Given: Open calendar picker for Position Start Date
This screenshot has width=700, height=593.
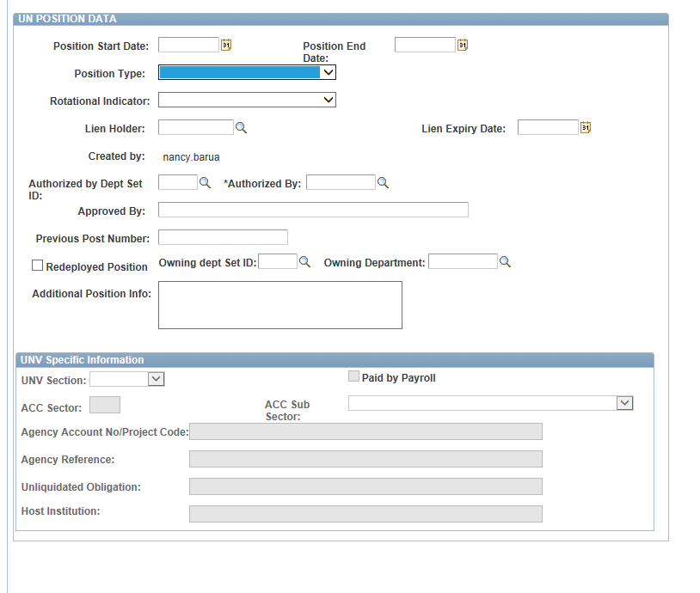Looking at the screenshot, I should point(226,45).
